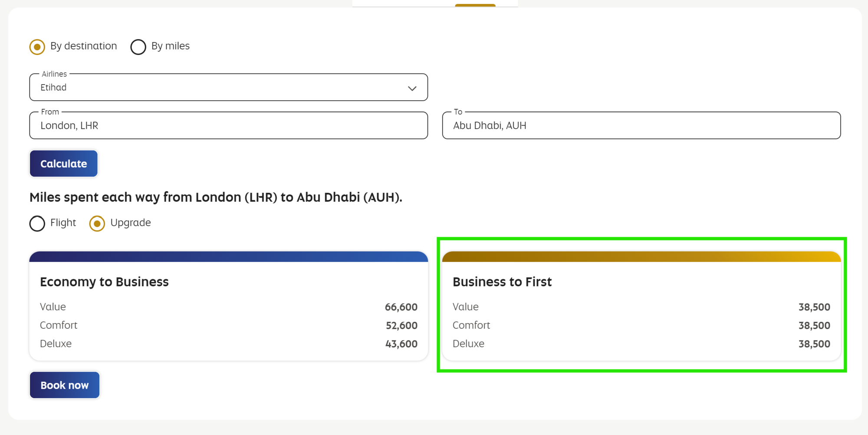
Task: Focus the From field with London, LHR
Action: point(228,126)
